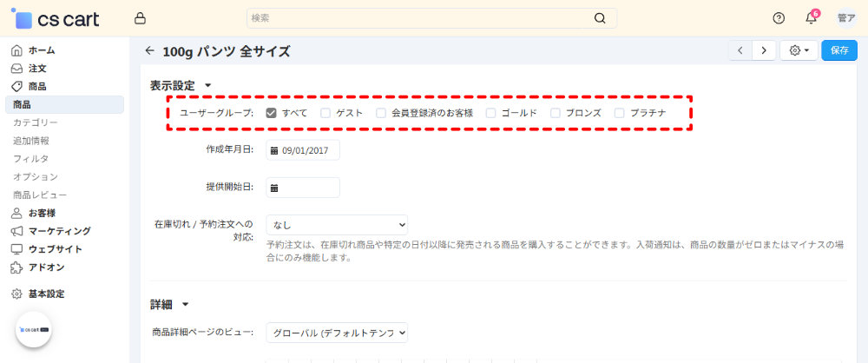
Task: Click the 検索 search input box
Action: [x=417, y=18]
